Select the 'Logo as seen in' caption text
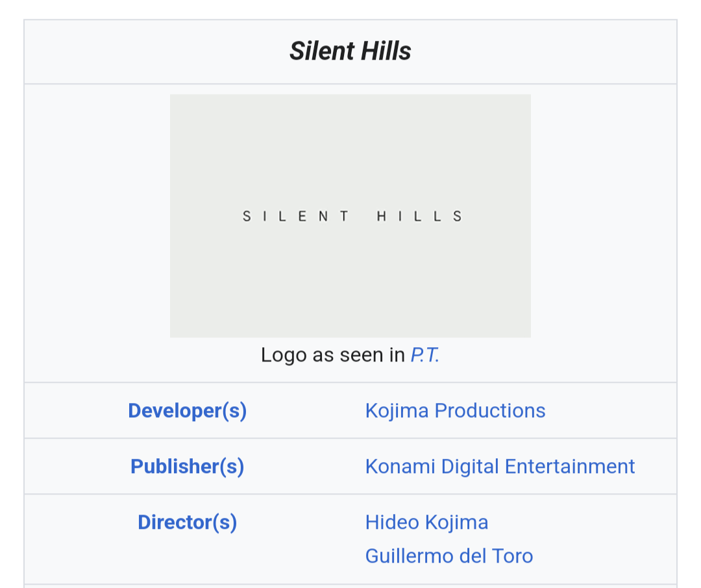The width and height of the screenshot is (701, 588). pyautogui.click(x=332, y=355)
